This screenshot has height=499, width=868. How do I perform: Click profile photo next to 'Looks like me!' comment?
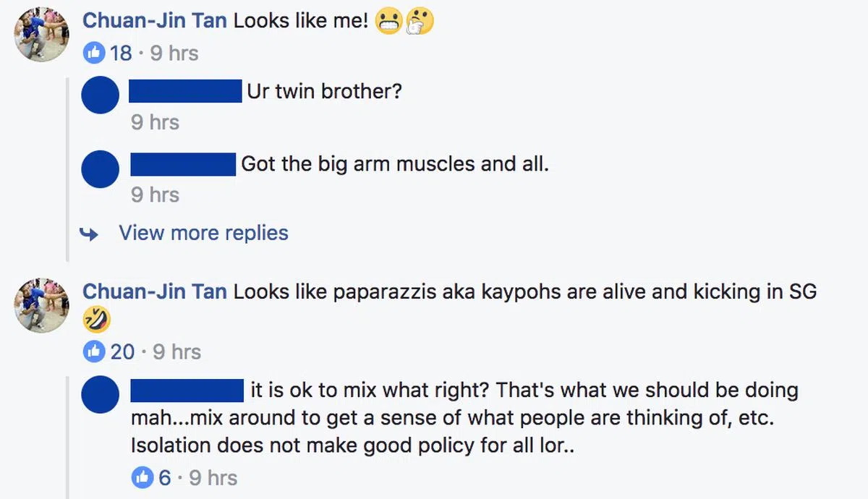click(x=42, y=34)
